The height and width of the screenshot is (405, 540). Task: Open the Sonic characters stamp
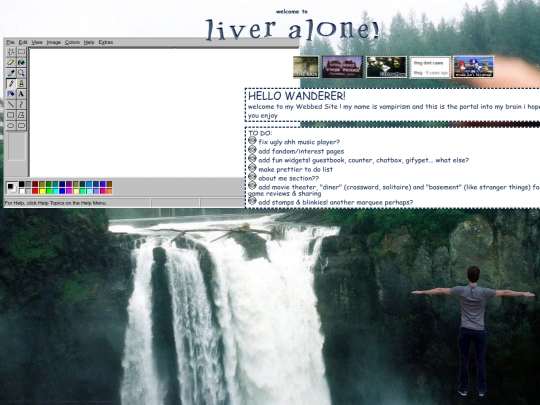click(x=473, y=67)
